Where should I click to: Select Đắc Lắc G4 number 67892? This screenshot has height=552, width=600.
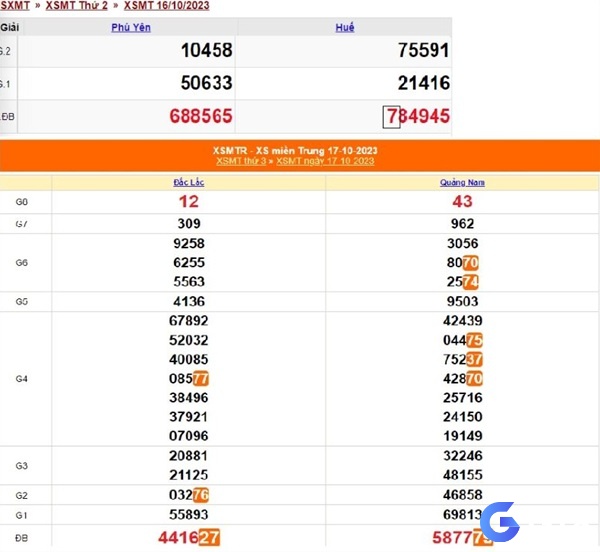click(189, 321)
